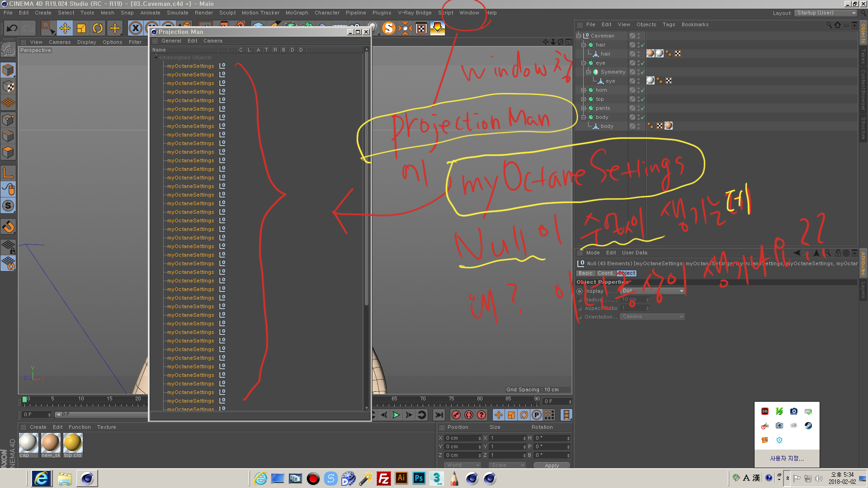Click the checkerboard icon in top toolbar
868x488 pixels.
(x=421, y=28)
